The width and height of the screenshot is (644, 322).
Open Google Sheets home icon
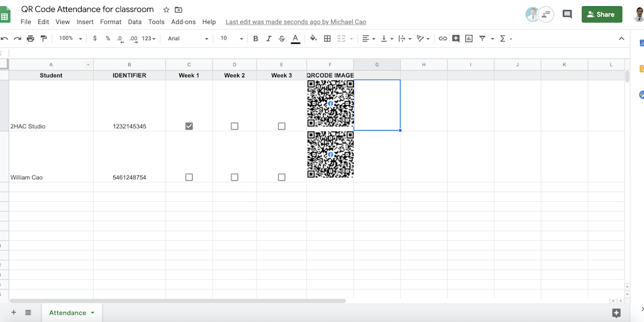[x=4, y=14]
